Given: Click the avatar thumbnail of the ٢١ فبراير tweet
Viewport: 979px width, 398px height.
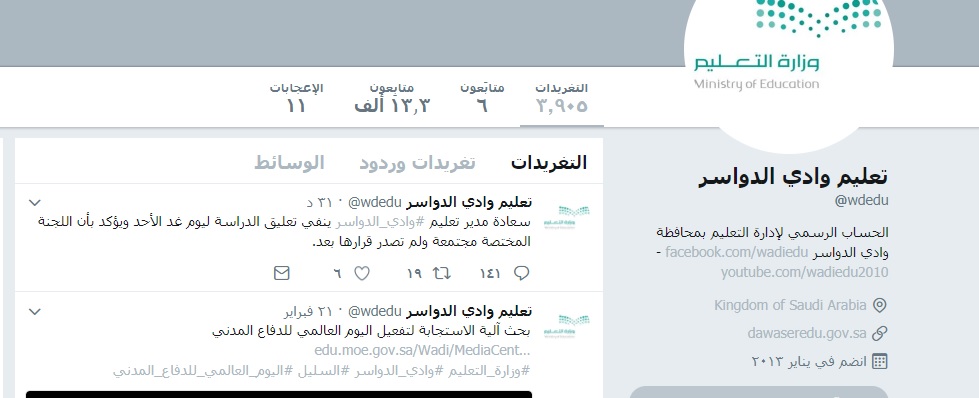Looking at the screenshot, I should (x=566, y=326).
